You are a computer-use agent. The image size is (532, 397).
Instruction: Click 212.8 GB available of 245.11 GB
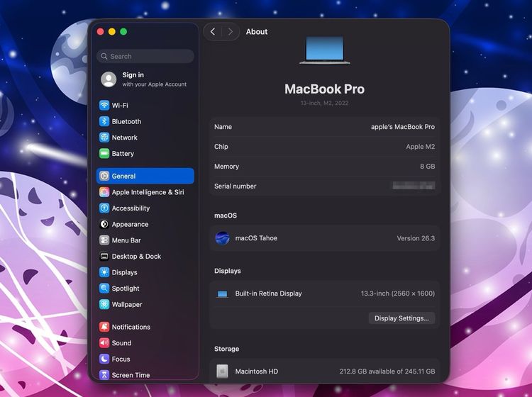pos(387,371)
